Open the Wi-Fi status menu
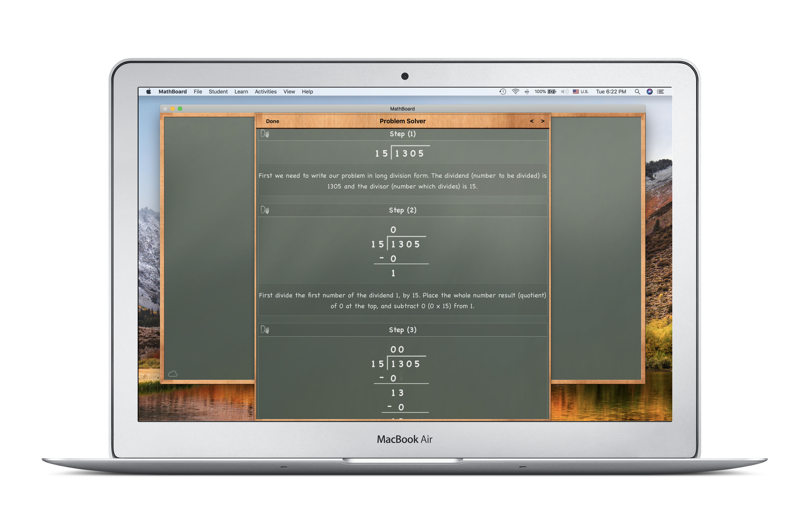Screen dimensions: 810x532 tap(515, 91)
